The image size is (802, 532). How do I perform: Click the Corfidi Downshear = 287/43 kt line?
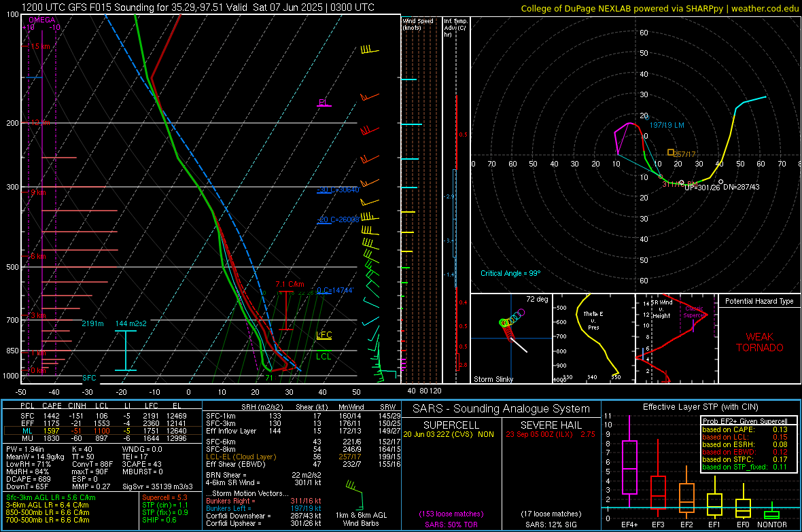[x=263, y=516]
